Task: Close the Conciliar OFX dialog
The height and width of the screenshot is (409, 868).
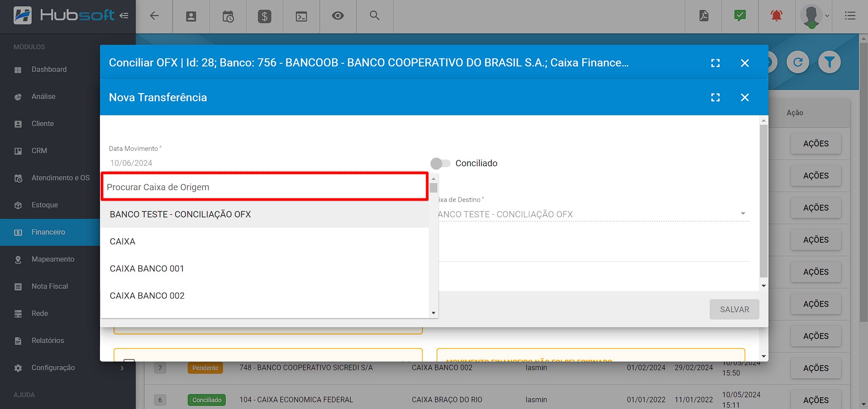Action: 745,63
